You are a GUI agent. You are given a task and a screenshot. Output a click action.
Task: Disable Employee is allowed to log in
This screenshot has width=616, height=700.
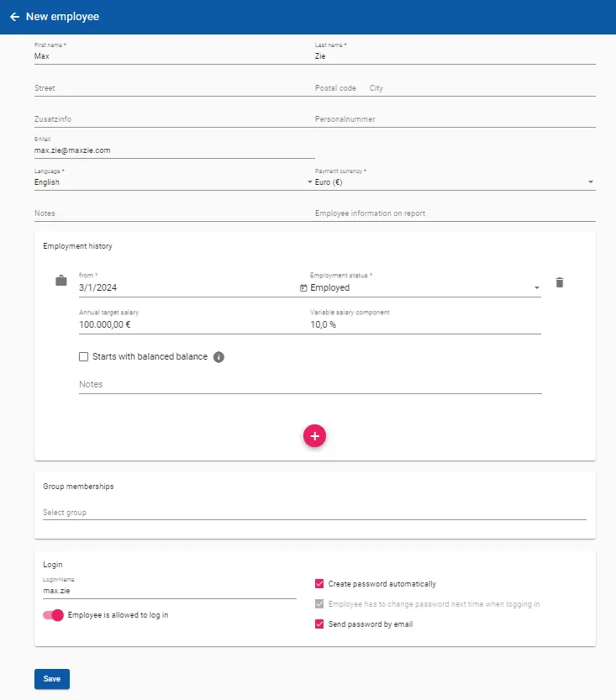pos(52,615)
